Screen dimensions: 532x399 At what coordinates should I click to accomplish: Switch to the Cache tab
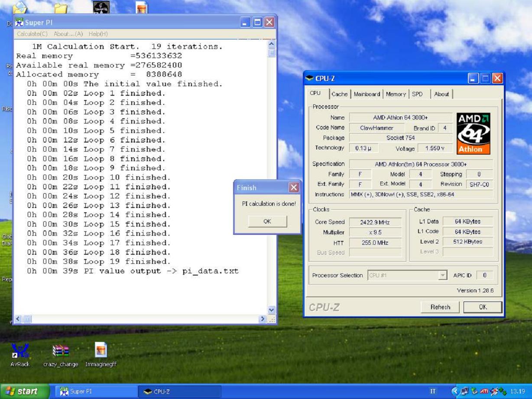(x=339, y=94)
